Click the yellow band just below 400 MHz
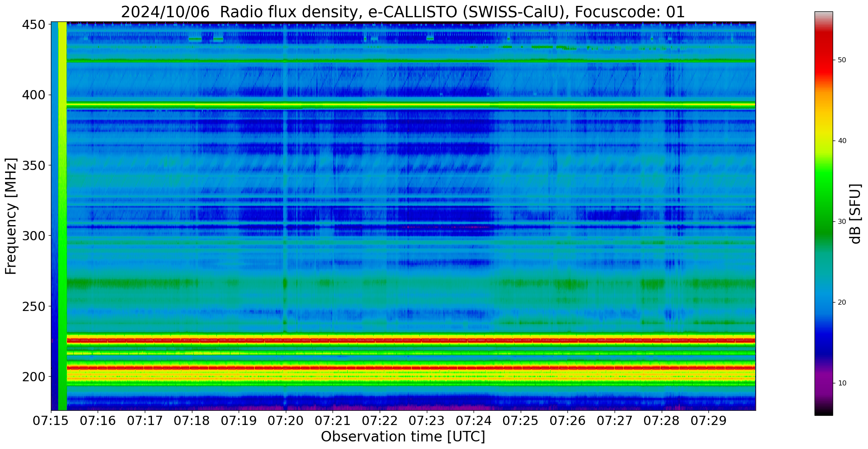This screenshot has width=868, height=449. (411, 104)
